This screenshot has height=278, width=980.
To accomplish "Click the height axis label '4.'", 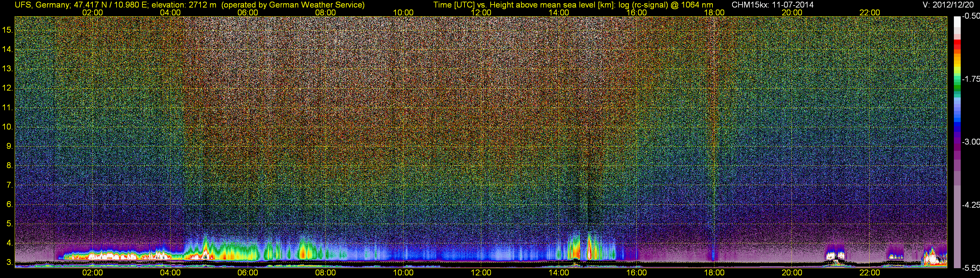I will (10, 243).
